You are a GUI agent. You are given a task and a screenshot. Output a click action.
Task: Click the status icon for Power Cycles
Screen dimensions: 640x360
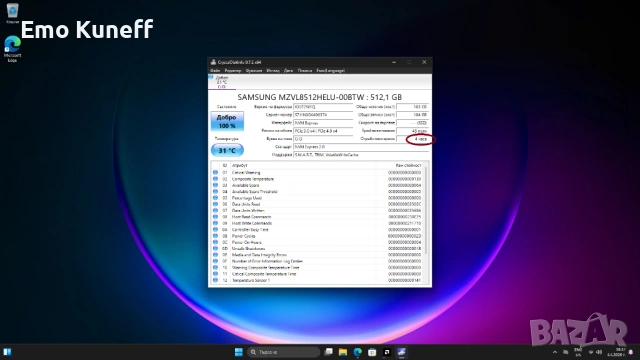click(x=216, y=236)
